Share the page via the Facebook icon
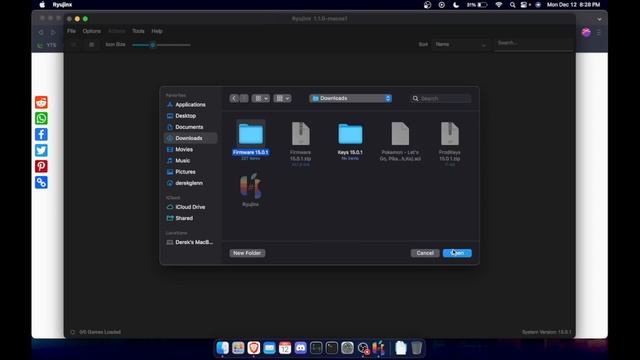 pos(41,134)
